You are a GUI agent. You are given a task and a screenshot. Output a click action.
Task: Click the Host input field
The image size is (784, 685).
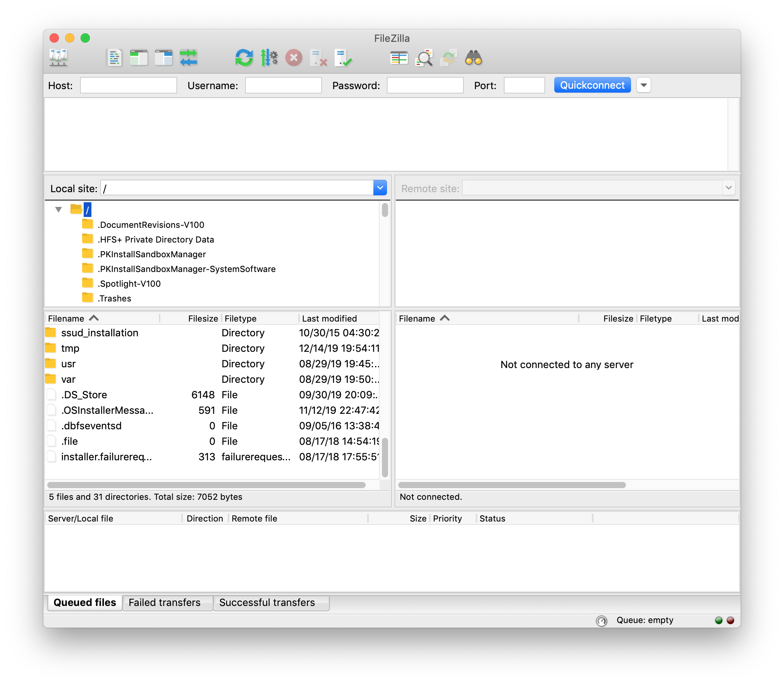point(128,85)
